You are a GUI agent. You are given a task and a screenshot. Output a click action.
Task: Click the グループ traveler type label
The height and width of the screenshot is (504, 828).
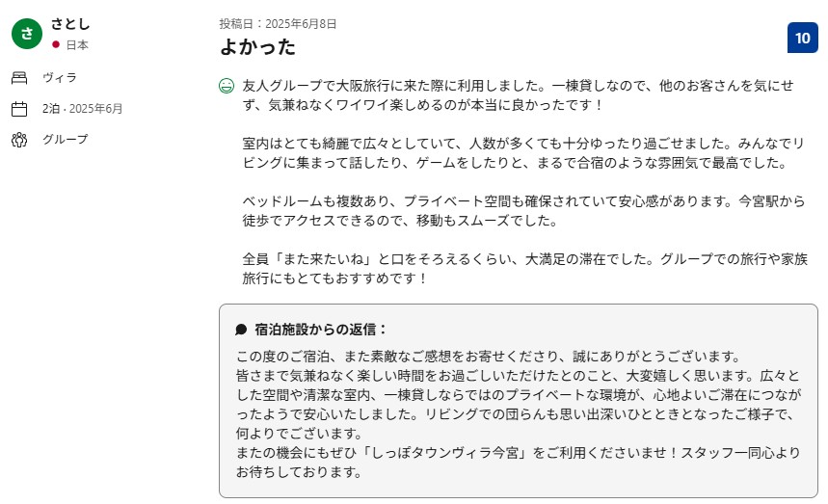66,140
